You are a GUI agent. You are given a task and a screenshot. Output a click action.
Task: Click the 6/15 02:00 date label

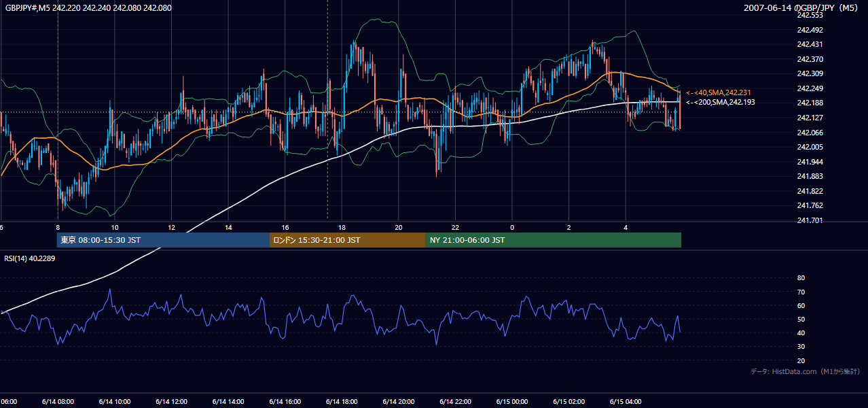(x=568, y=402)
